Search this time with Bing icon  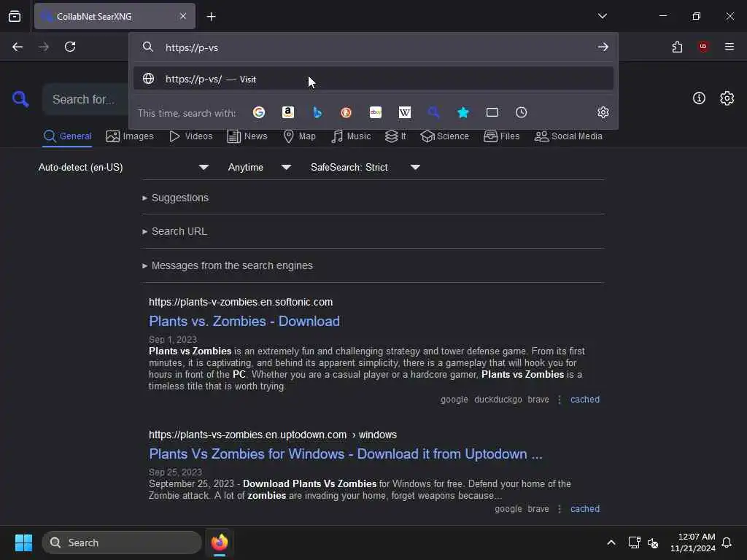[317, 112]
